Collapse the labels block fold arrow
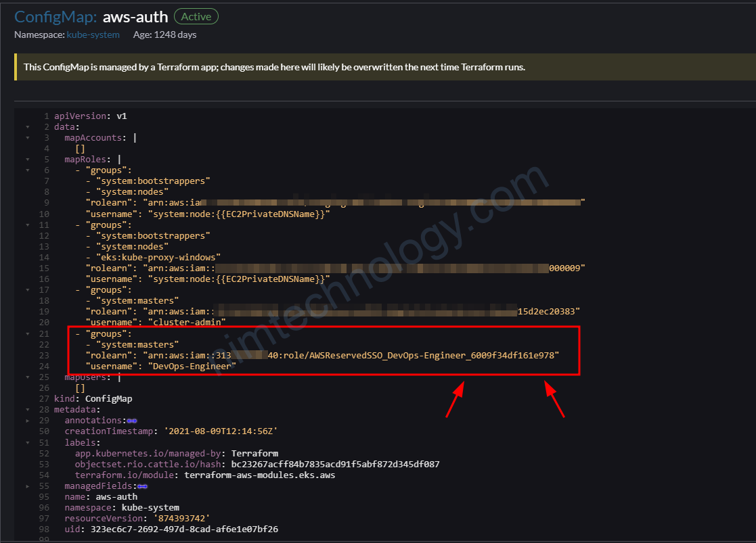Image resolution: width=756 pixels, height=543 pixels. [x=27, y=442]
